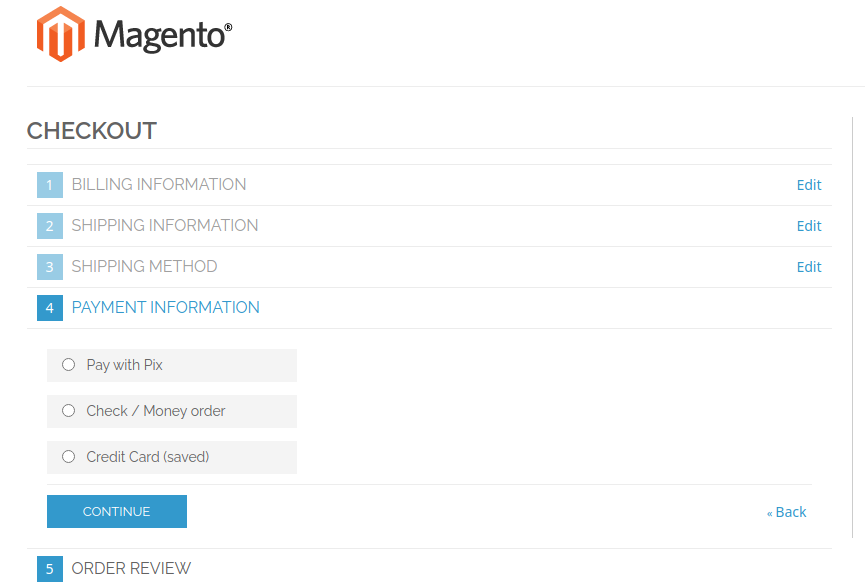Click step 4 number badge

pos(49,308)
